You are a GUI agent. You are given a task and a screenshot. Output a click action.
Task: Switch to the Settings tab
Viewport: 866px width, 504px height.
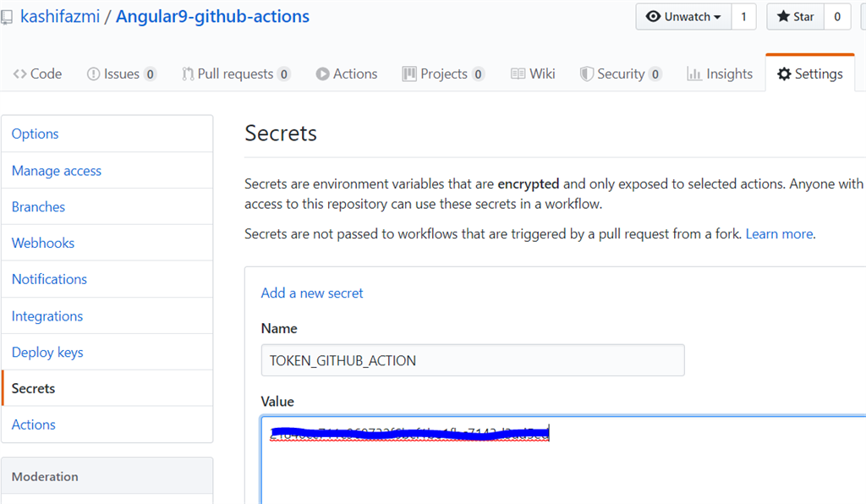809,74
